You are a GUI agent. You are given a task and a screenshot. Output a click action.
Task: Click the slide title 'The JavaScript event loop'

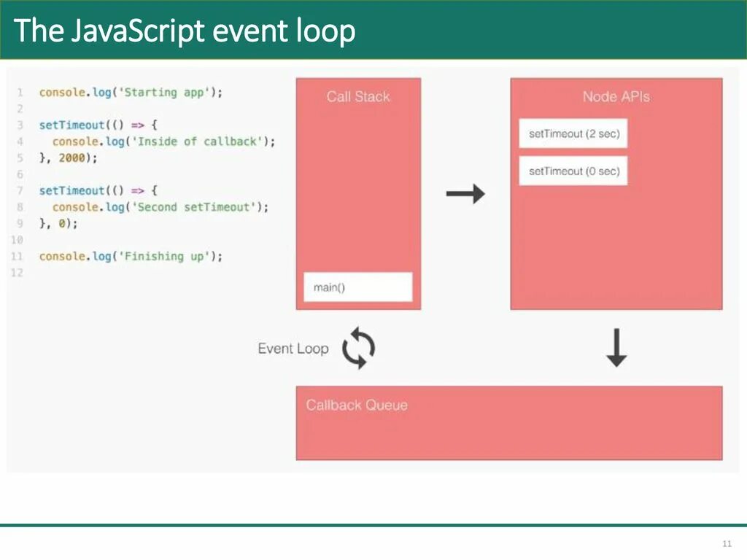185,31
